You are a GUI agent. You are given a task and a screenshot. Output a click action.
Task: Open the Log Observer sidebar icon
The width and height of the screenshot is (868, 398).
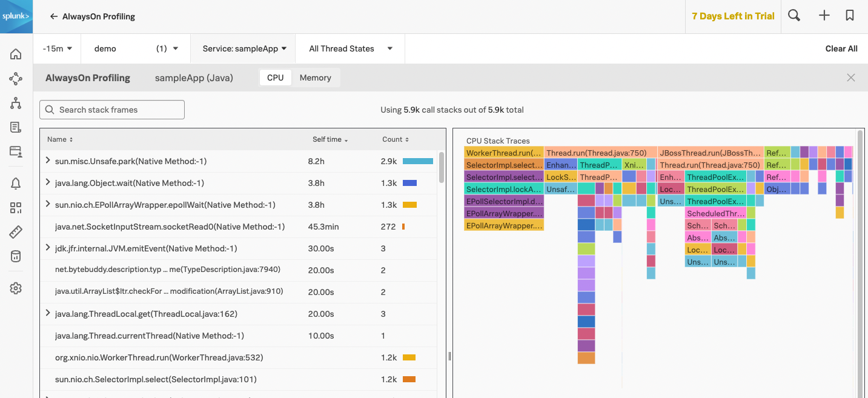pos(16,127)
